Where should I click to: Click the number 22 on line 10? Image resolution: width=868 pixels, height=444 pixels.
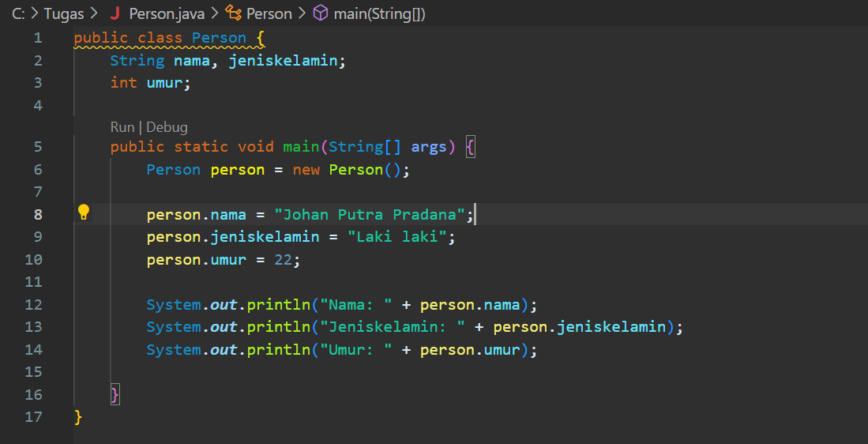[283, 260]
